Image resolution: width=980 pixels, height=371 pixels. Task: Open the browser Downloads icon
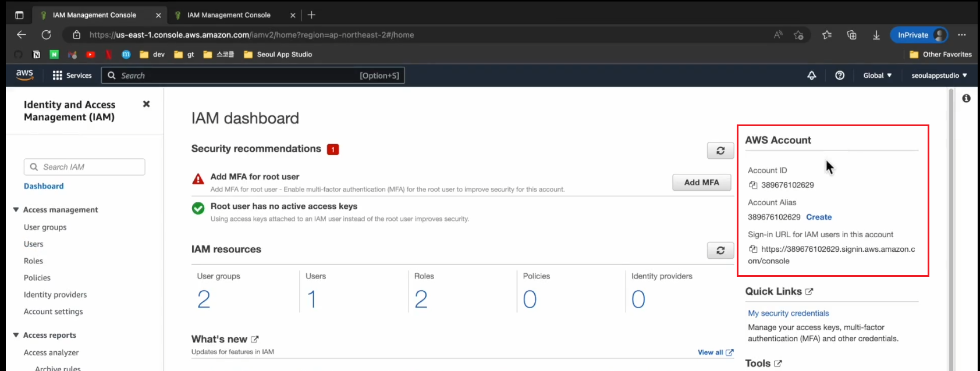tap(876, 35)
